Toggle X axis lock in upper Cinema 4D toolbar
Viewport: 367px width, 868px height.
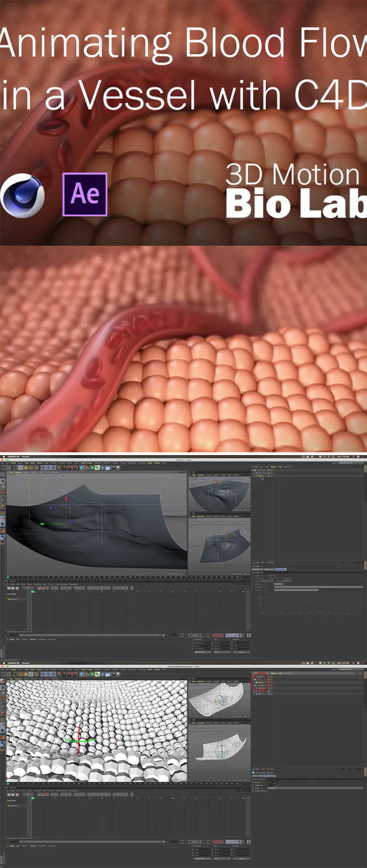pos(42,467)
